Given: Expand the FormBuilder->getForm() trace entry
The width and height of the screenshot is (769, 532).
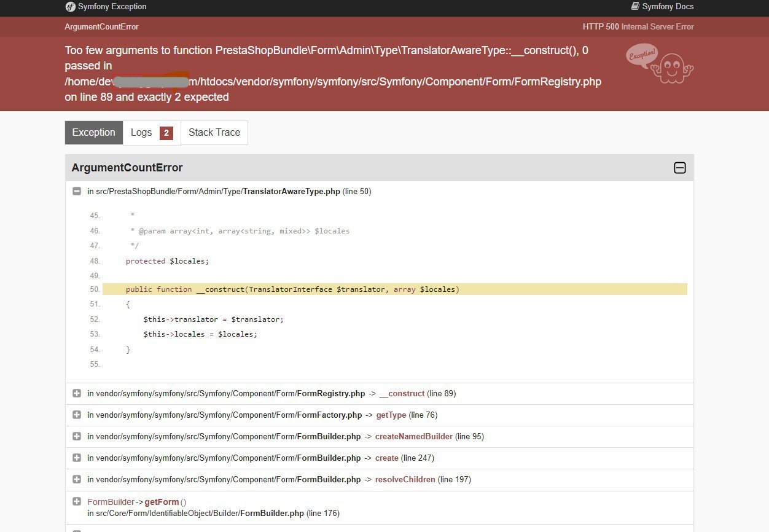Looking at the screenshot, I should pos(77,501).
